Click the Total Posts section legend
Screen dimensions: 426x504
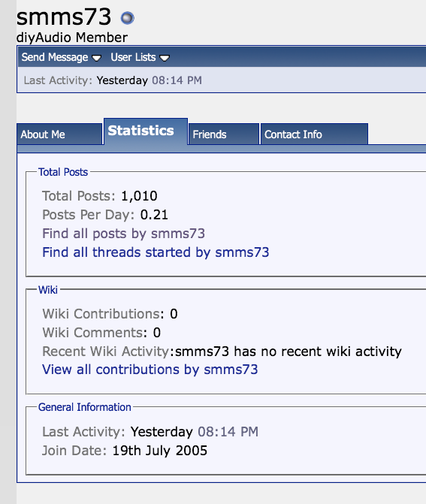(x=63, y=172)
